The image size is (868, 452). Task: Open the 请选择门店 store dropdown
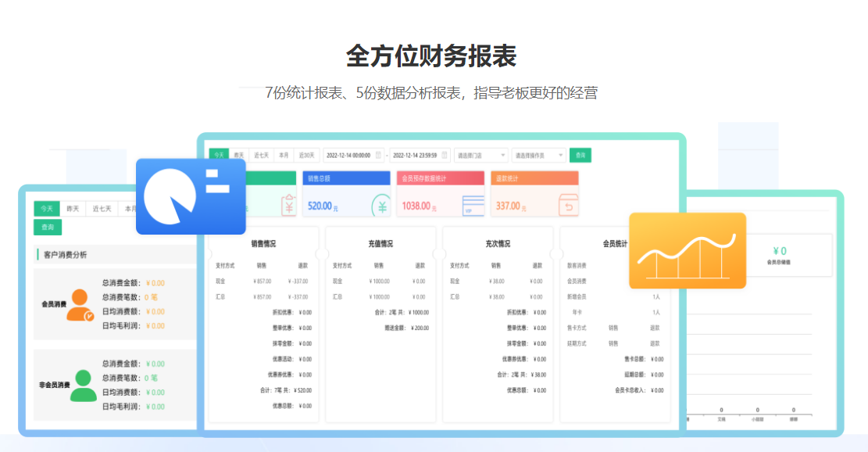coord(480,155)
